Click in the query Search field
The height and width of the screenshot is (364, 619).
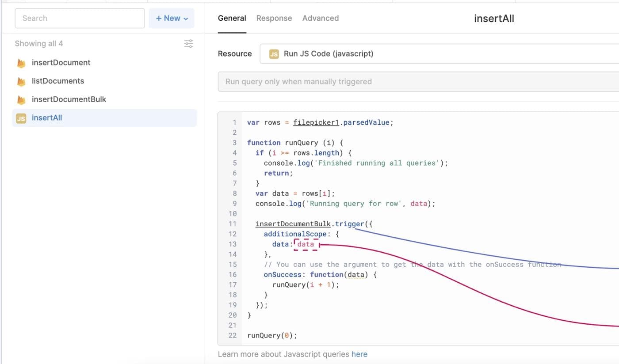tap(80, 19)
